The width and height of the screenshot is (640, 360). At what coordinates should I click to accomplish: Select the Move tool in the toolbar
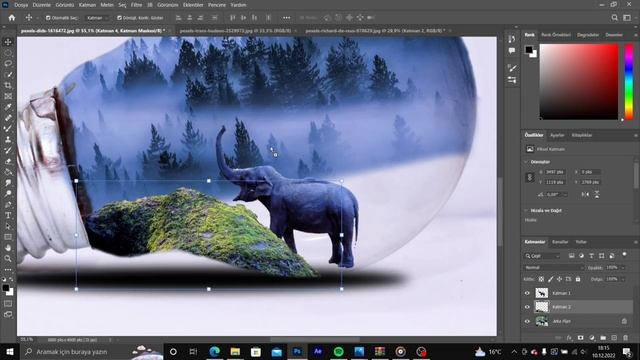click(x=8, y=42)
